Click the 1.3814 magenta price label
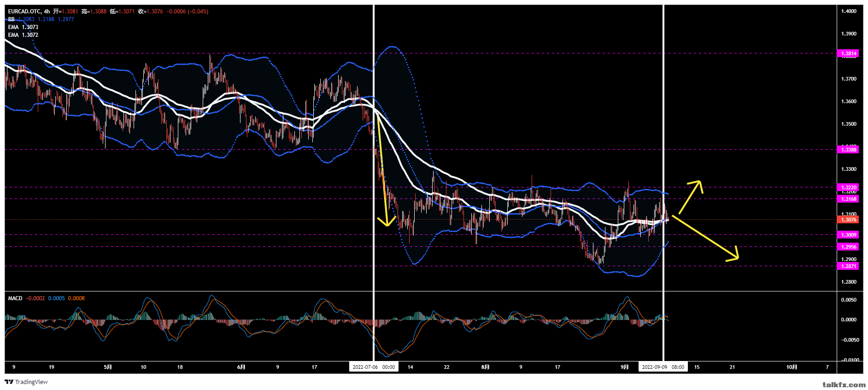868x390 pixels. 848,53
